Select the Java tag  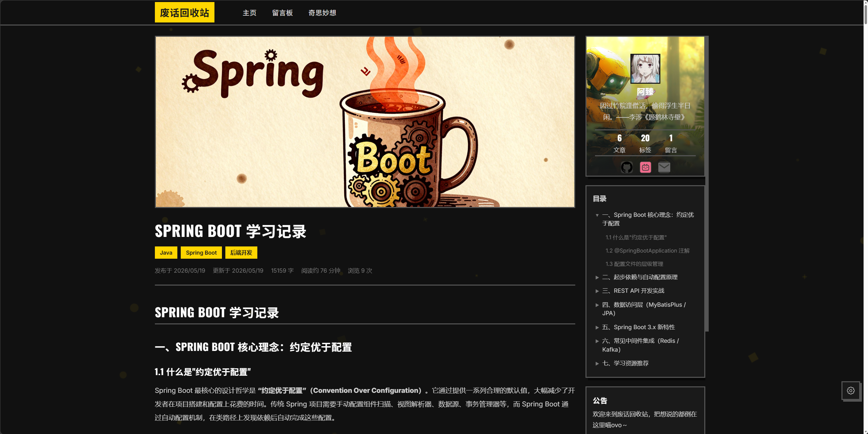tap(166, 253)
